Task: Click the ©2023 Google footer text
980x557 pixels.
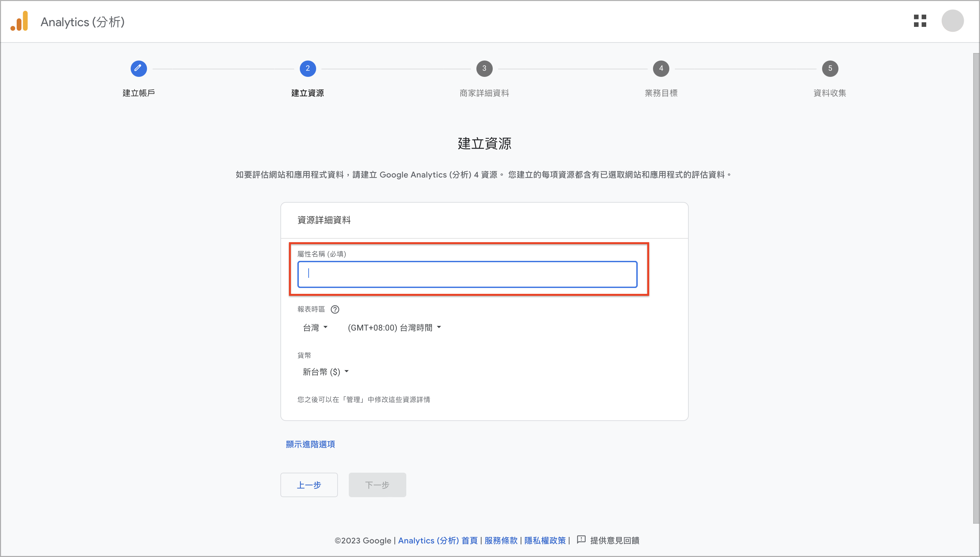Action: click(x=363, y=540)
